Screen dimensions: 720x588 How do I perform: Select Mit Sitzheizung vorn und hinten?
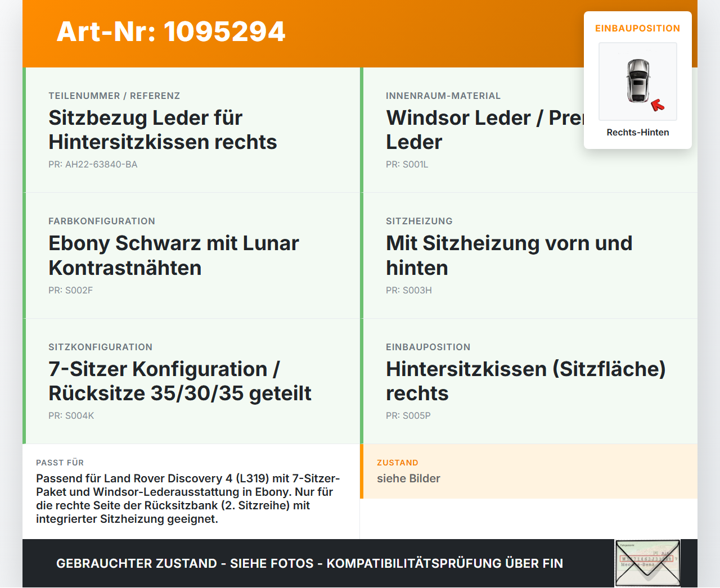point(509,255)
